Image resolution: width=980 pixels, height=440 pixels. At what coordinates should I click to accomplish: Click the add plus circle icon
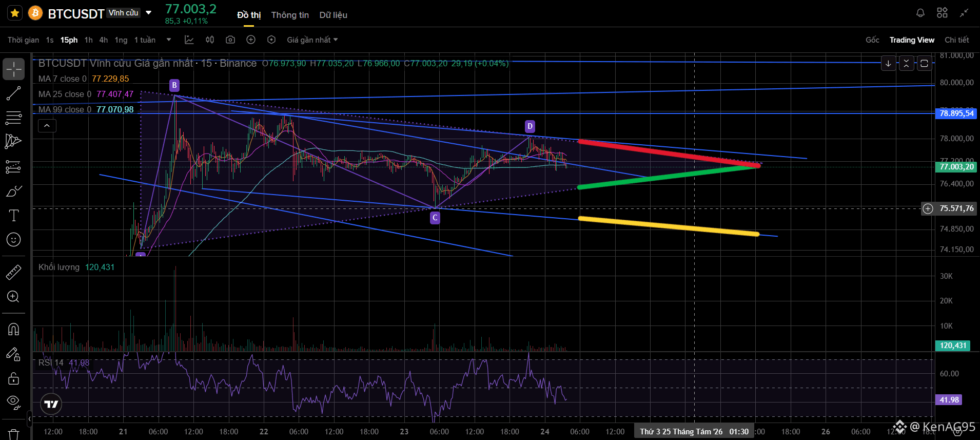[251, 40]
